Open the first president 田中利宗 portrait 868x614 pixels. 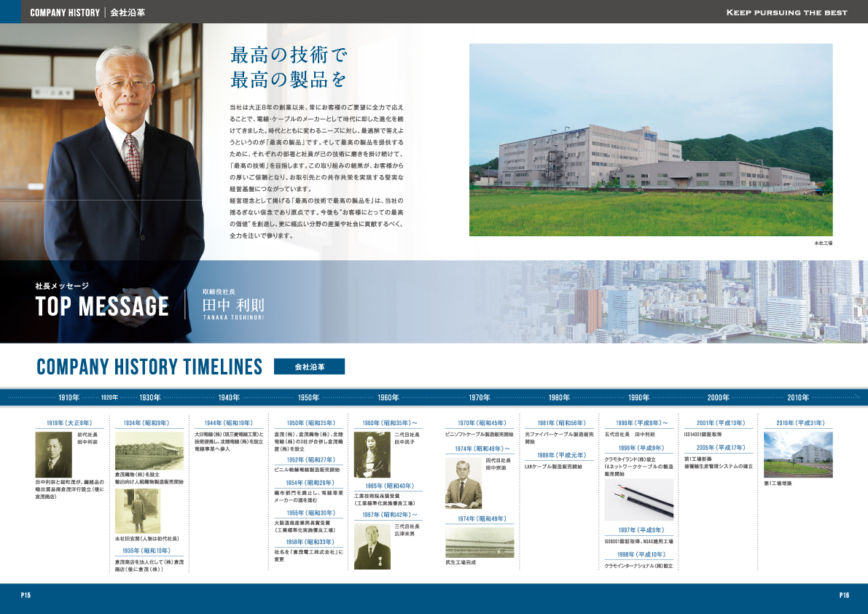[54, 454]
